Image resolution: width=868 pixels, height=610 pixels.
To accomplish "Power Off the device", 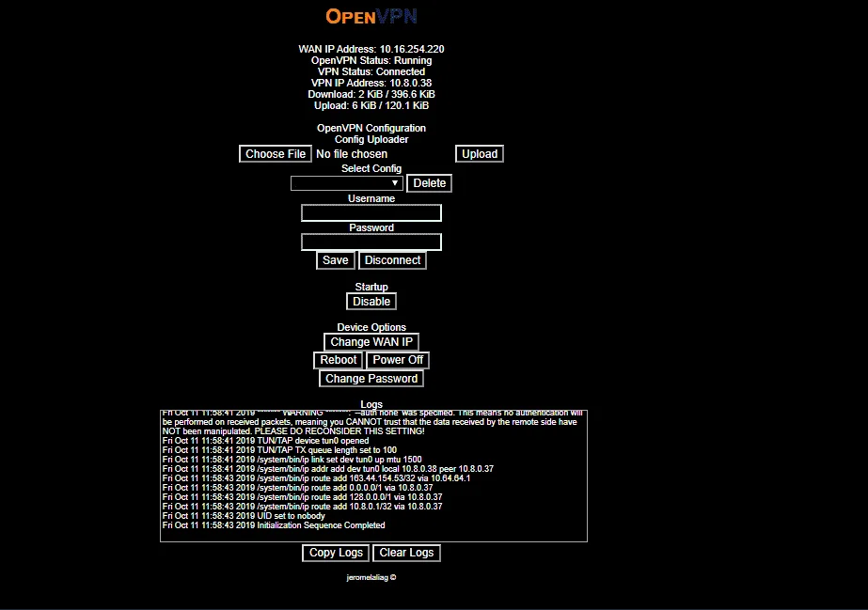I will click(x=398, y=360).
